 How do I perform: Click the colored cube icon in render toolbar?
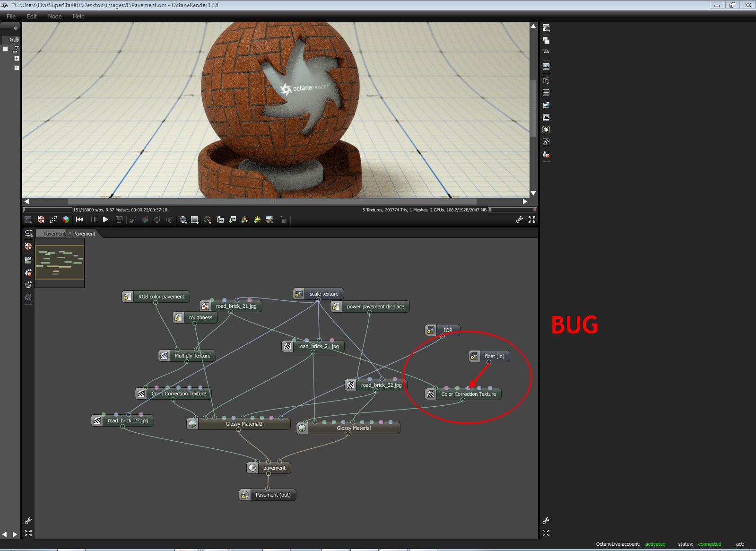66,219
